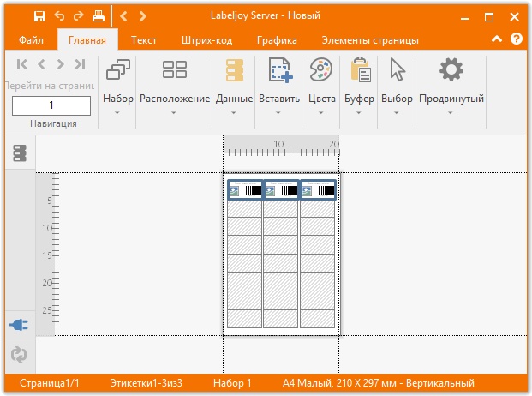
Task: Click the Save icon in title bar
Action: click(x=39, y=16)
